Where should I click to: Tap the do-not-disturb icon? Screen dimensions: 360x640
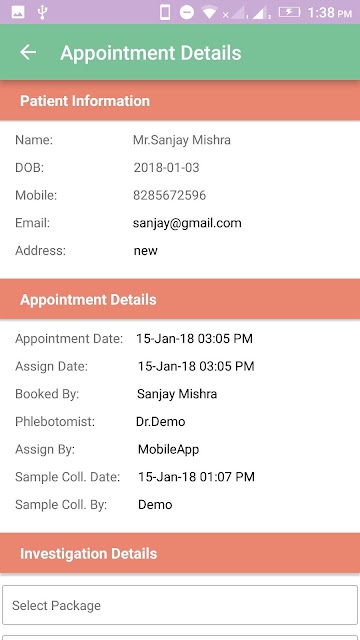pos(187,13)
